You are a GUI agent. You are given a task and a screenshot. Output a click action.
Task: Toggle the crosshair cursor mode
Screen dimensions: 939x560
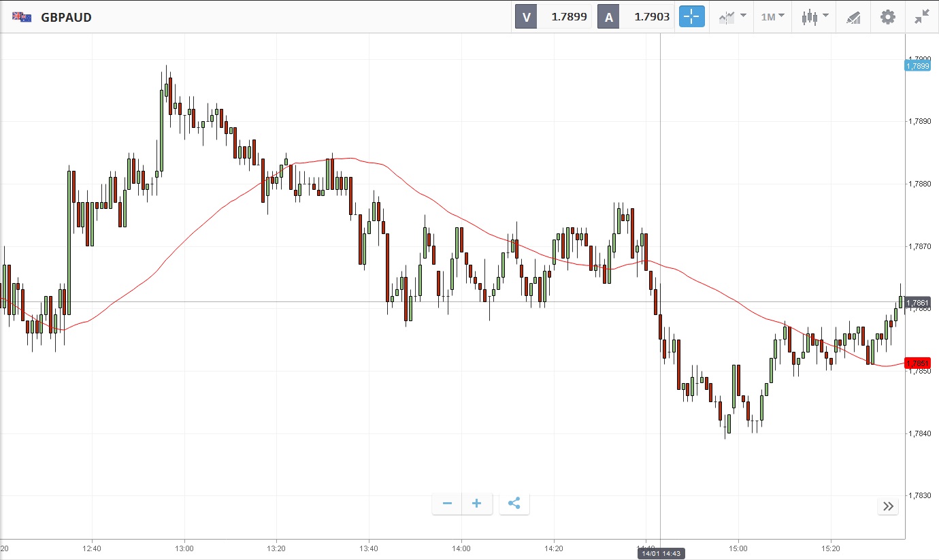point(691,17)
